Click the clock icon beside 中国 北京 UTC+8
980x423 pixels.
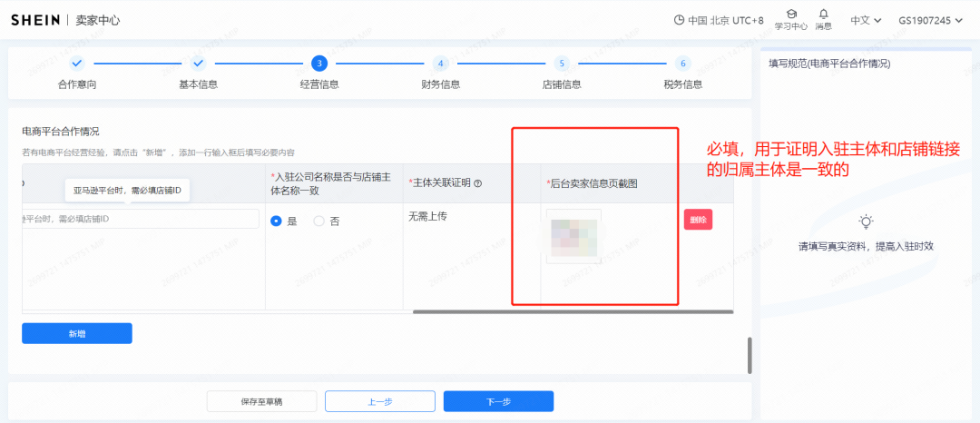tap(679, 20)
